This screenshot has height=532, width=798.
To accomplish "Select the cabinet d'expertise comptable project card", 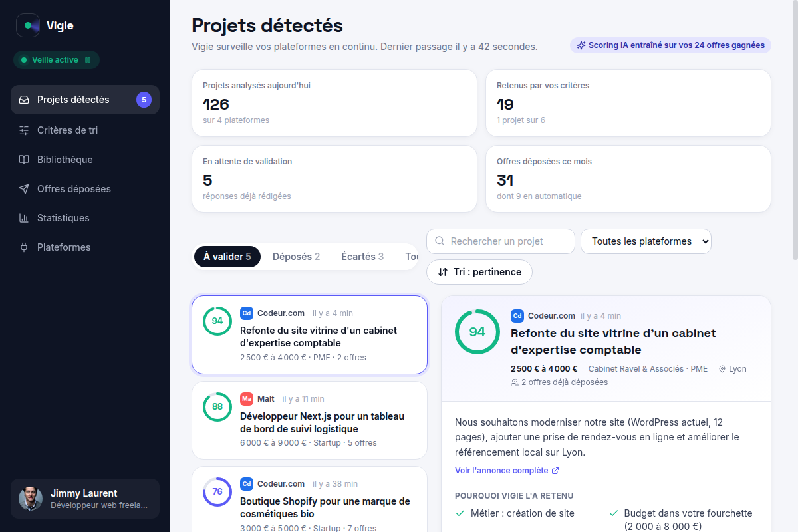I will (x=309, y=334).
